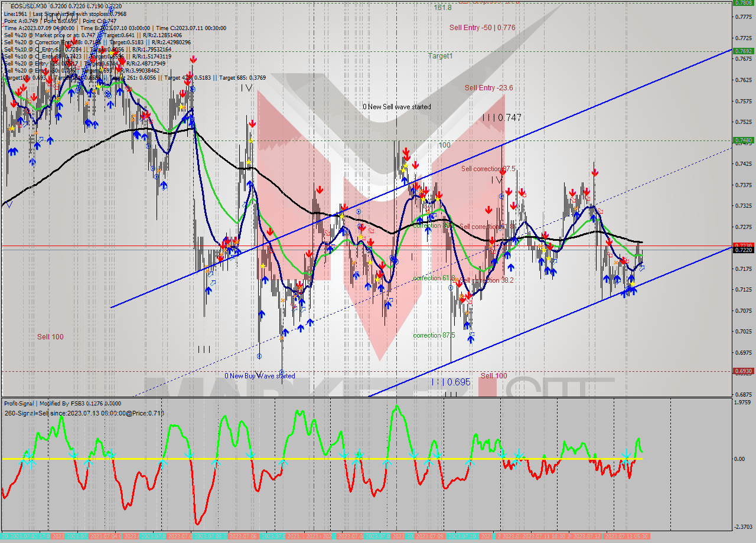Click the 2023.07.13 05:30 time label

point(626,537)
